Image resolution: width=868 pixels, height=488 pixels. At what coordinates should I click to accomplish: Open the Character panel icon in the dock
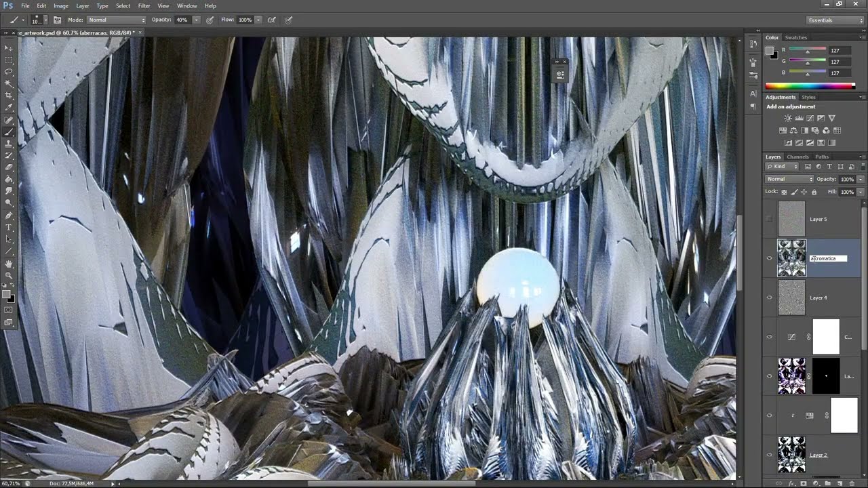(x=753, y=94)
